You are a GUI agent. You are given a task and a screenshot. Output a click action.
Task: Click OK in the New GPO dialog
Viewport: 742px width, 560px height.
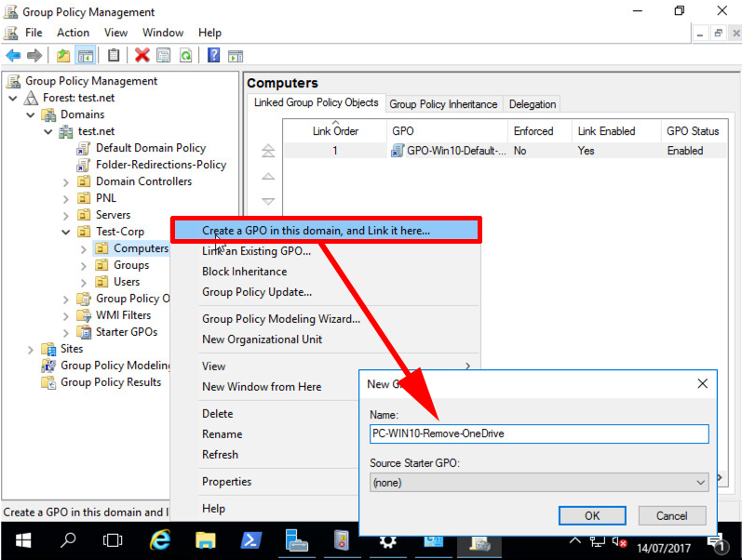[x=592, y=515]
